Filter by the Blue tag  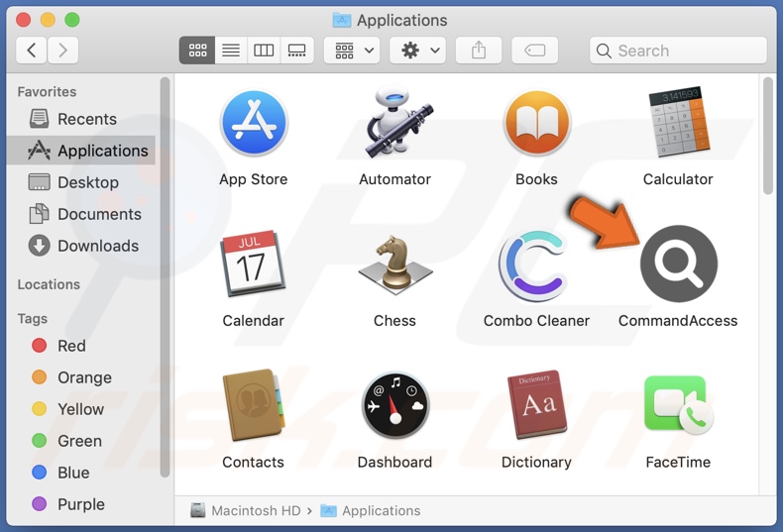(81, 473)
